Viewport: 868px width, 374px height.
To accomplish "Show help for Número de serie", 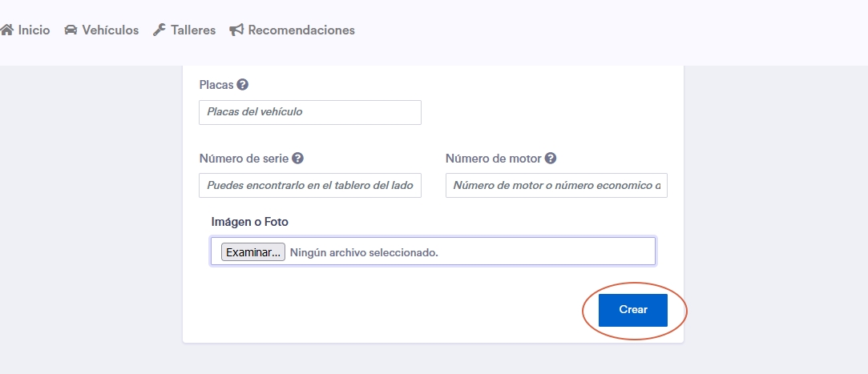I will pyautogui.click(x=298, y=159).
